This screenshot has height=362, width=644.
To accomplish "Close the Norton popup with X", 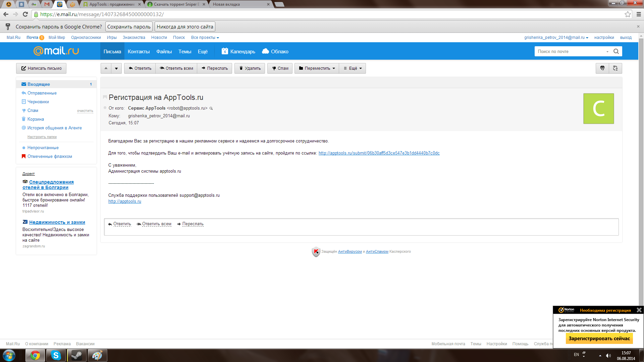I will pos(639,310).
